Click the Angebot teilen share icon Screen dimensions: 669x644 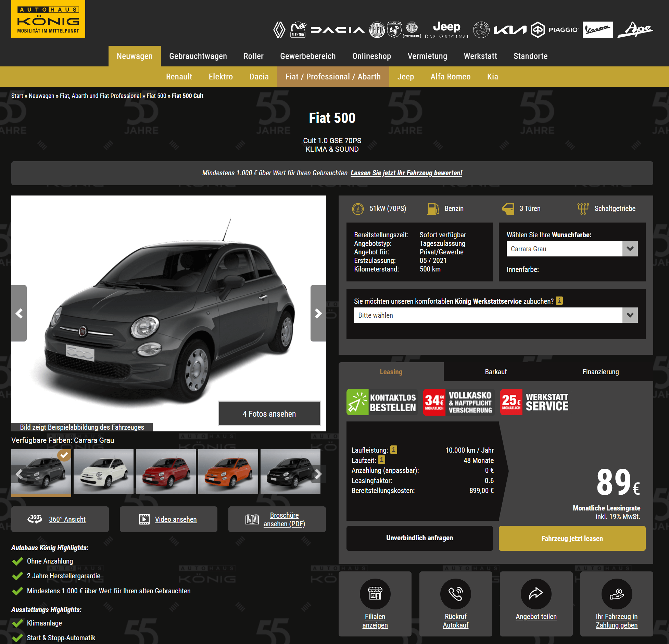(536, 594)
